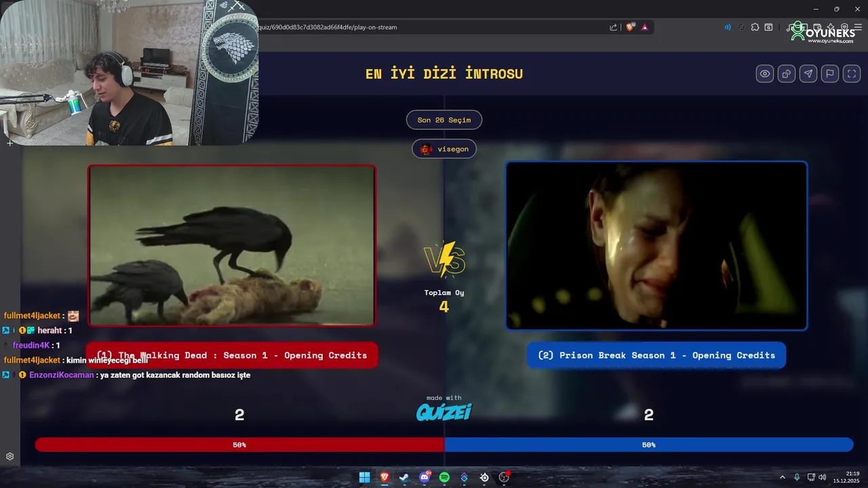Screen dimensions: 868x488
Task: Select the crows video thumbnail
Action: (x=232, y=245)
